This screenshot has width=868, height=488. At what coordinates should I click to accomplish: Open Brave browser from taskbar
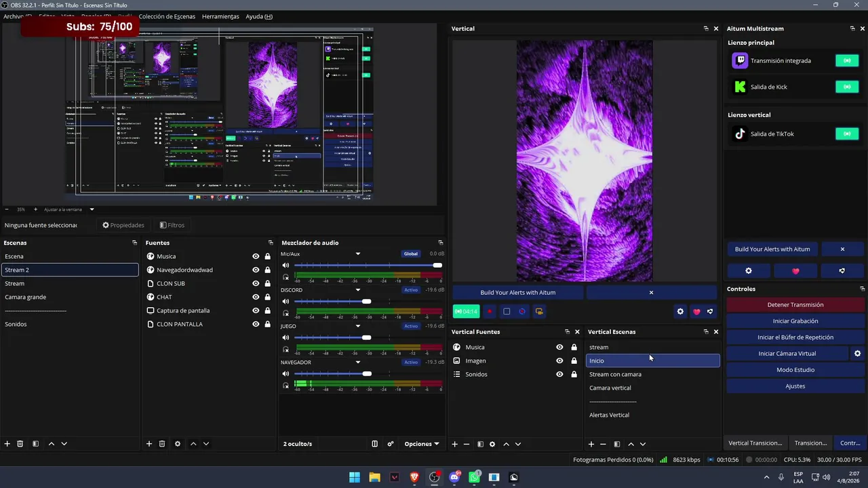pos(414,477)
